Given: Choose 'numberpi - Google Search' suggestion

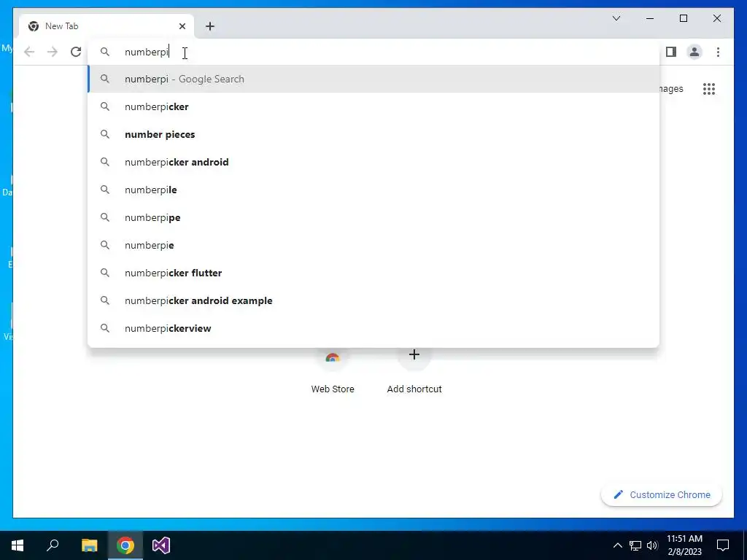Looking at the screenshot, I should click(x=373, y=79).
